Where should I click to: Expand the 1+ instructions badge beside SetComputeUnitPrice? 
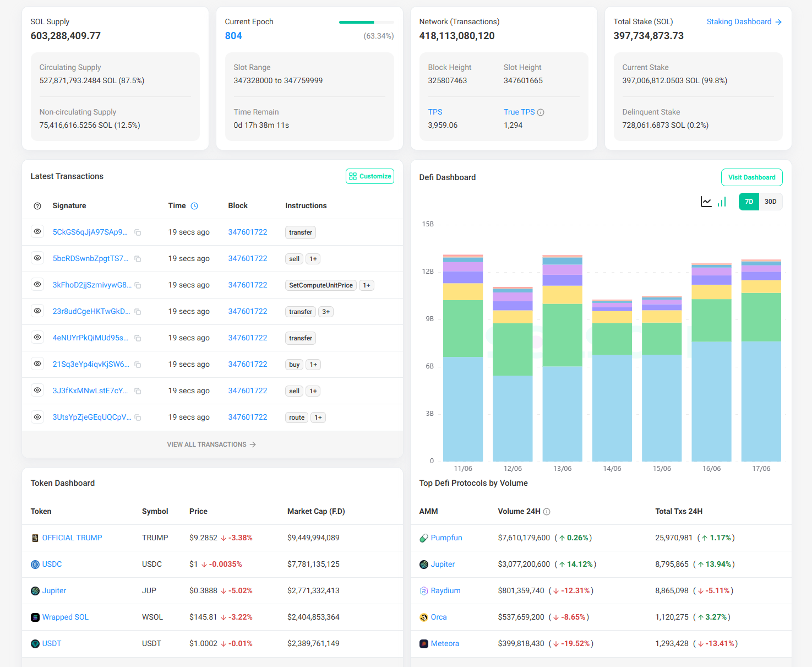(x=367, y=285)
